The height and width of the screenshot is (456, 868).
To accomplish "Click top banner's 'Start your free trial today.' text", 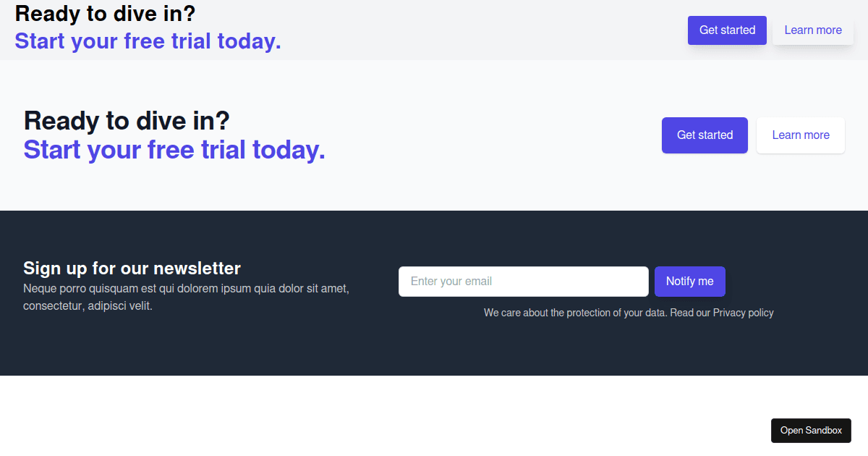I will (148, 41).
